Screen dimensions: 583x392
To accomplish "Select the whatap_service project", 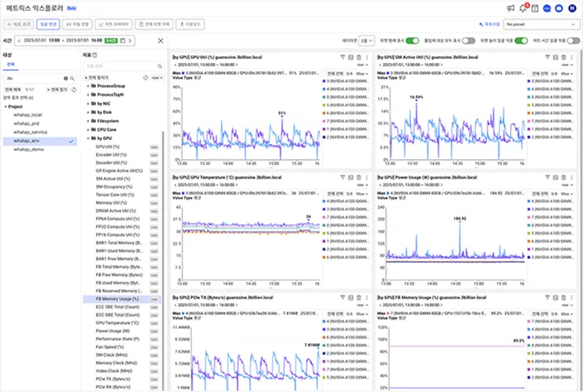I will point(30,132).
